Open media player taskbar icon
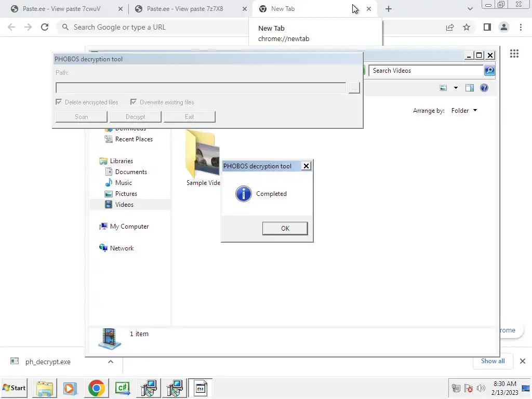 [x=70, y=388]
